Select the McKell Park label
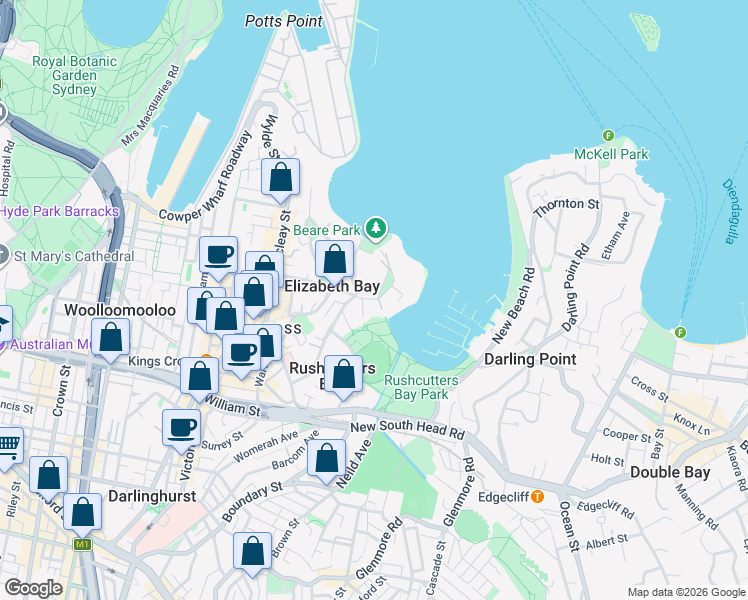748x600 pixels. [611, 154]
